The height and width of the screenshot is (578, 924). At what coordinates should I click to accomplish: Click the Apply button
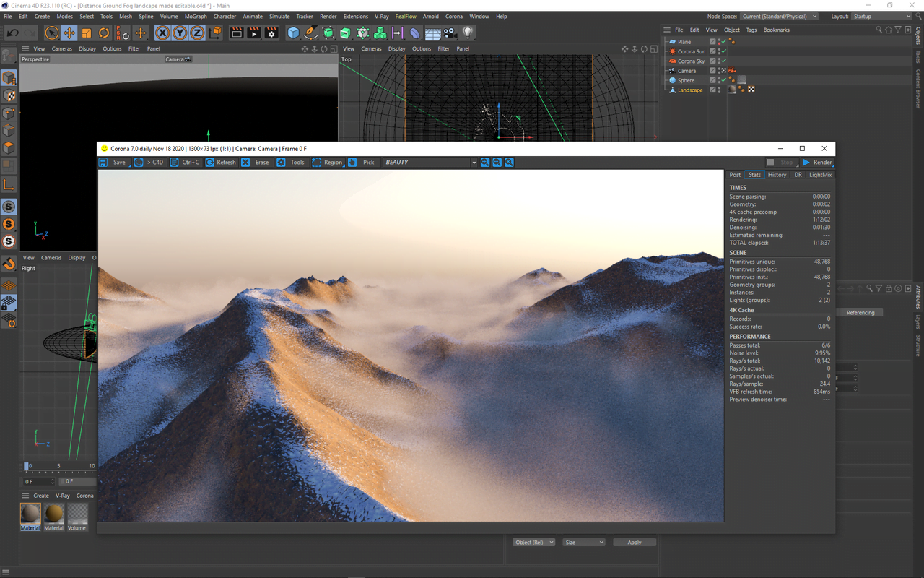tap(634, 542)
